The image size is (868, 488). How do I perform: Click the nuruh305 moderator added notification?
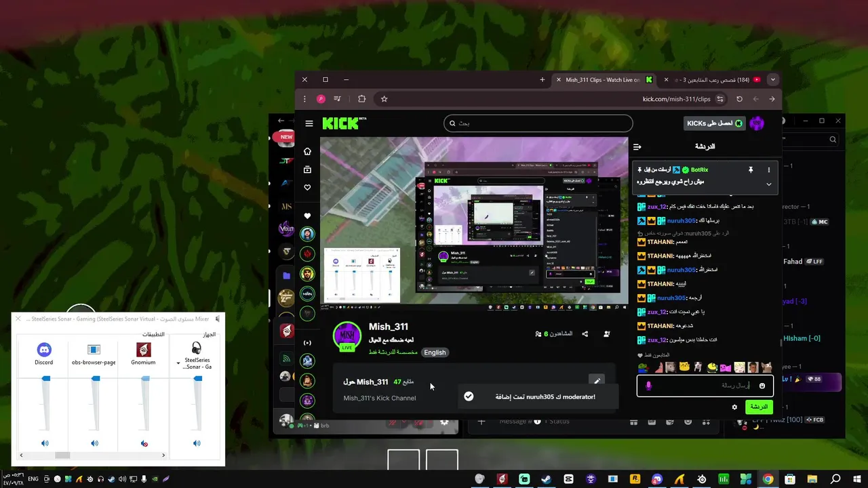click(x=538, y=396)
